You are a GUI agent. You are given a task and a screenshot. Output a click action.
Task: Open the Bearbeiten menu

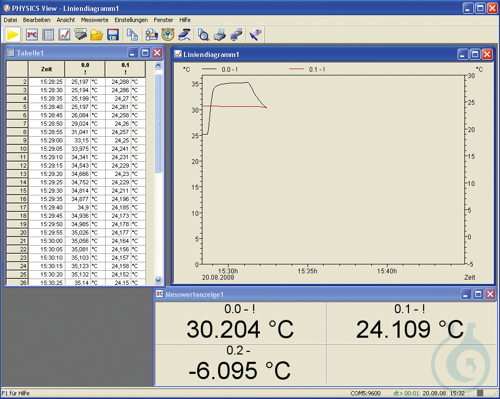[37, 20]
